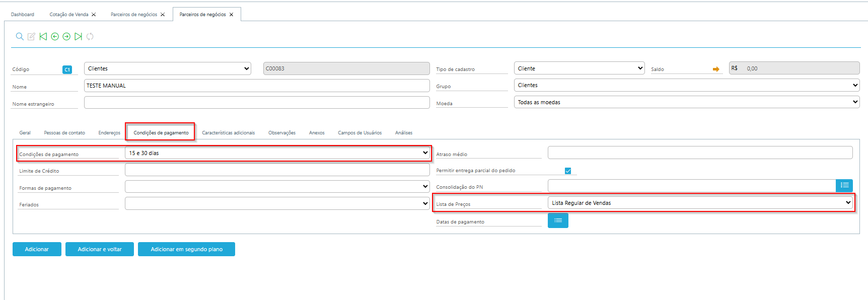Expand the Condições de pagamento dropdown
This screenshot has width=868, height=300.
(277, 153)
